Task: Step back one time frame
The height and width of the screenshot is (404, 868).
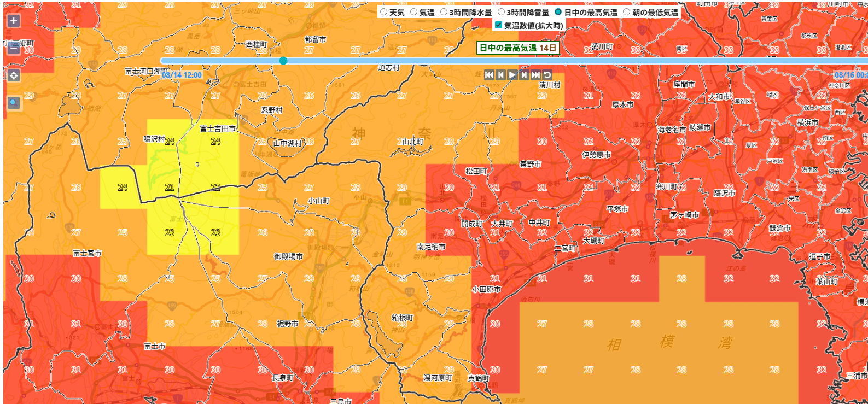Action: (x=501, y=75)
